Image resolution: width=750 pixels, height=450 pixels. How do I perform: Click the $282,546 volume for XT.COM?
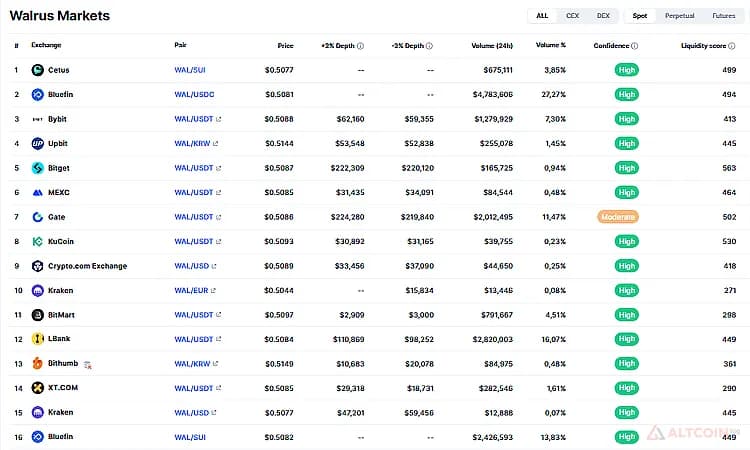click(x=496, y=388)
